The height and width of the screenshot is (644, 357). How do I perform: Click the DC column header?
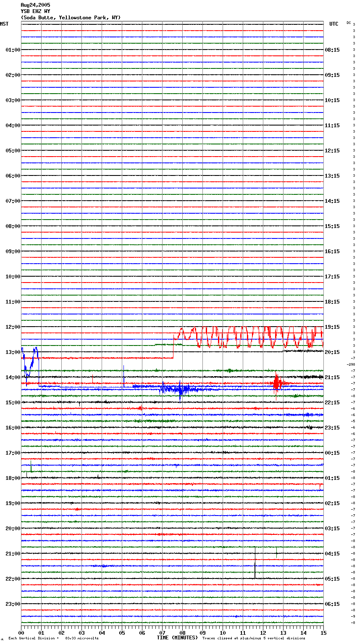[x=349, y=23]
